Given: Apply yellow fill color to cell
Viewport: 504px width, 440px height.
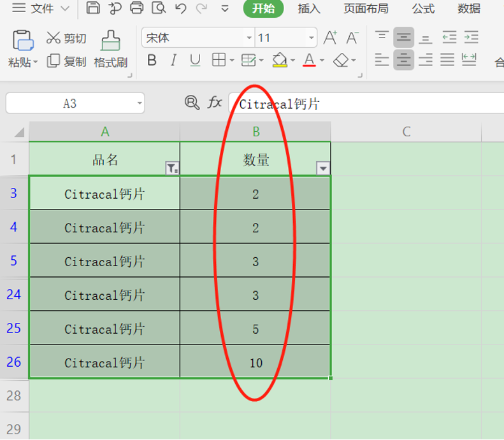Looking at the screenshot, I should click(x=280, y=60).
